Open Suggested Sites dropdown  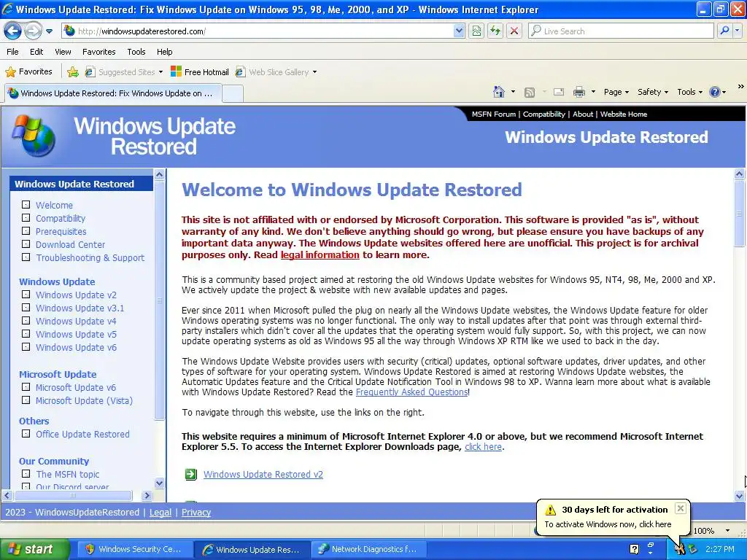pyautogui.click(x=124, y=72)
